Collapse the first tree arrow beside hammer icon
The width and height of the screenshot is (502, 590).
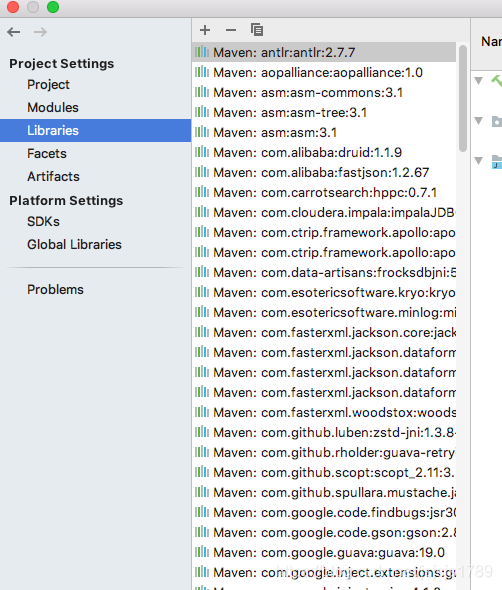coord(479,81)
